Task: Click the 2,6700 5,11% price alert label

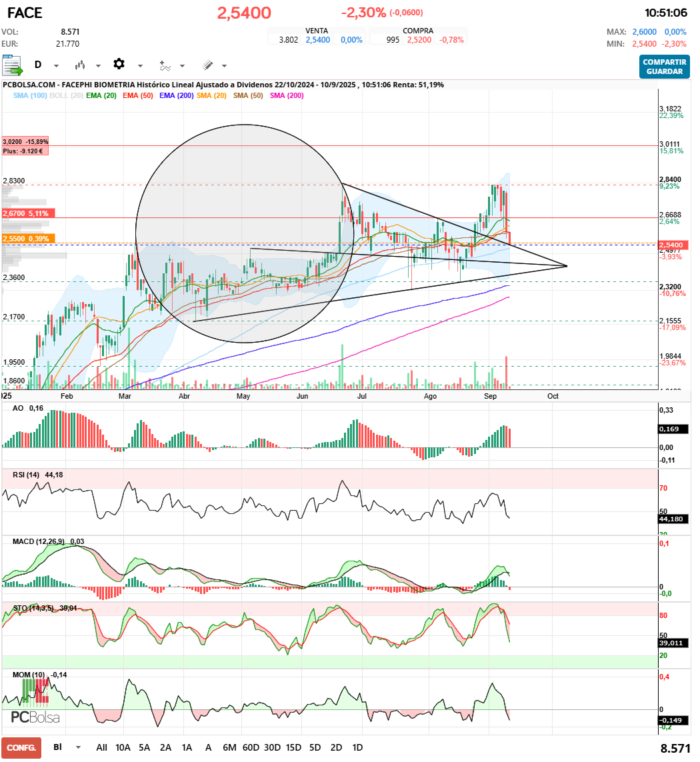Action: pyautogui.click(x=28, y=213)
